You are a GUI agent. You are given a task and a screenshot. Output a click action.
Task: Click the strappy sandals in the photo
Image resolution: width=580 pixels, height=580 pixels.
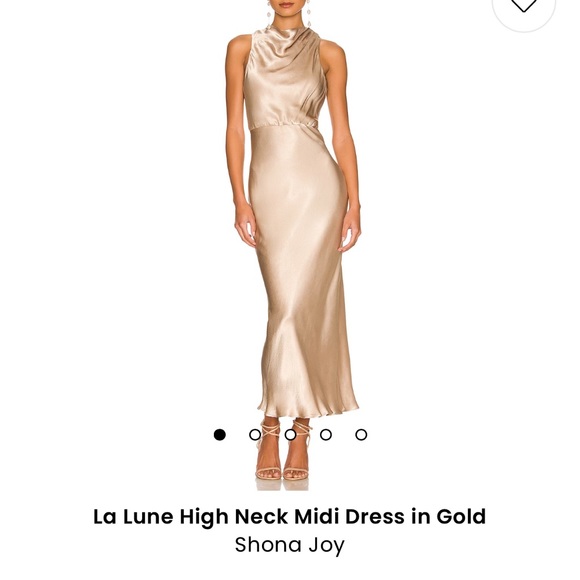pyautogui.click(x=283, y=453)
